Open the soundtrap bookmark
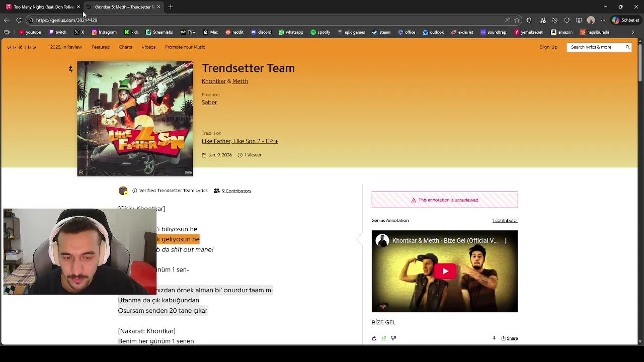 pos(494,32)
